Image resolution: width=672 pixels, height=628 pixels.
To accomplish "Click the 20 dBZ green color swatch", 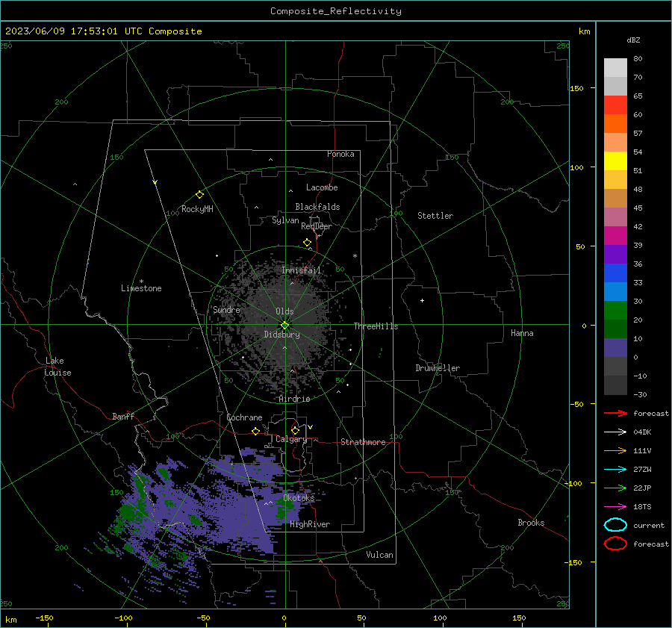I will pos(615,329).
